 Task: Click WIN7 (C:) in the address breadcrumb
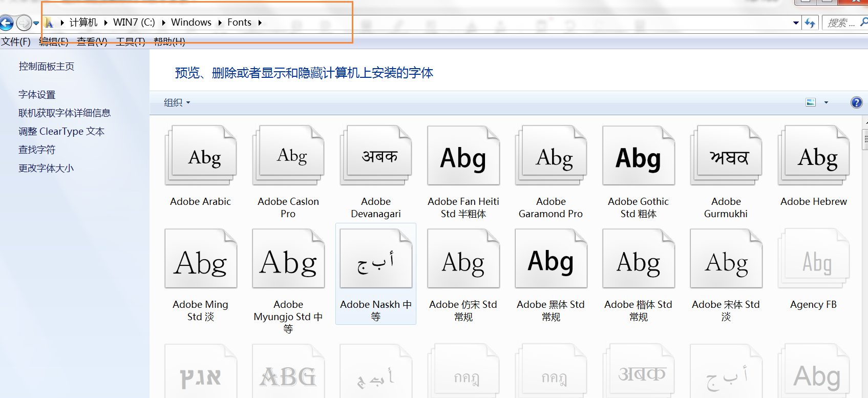coord(134,23)
